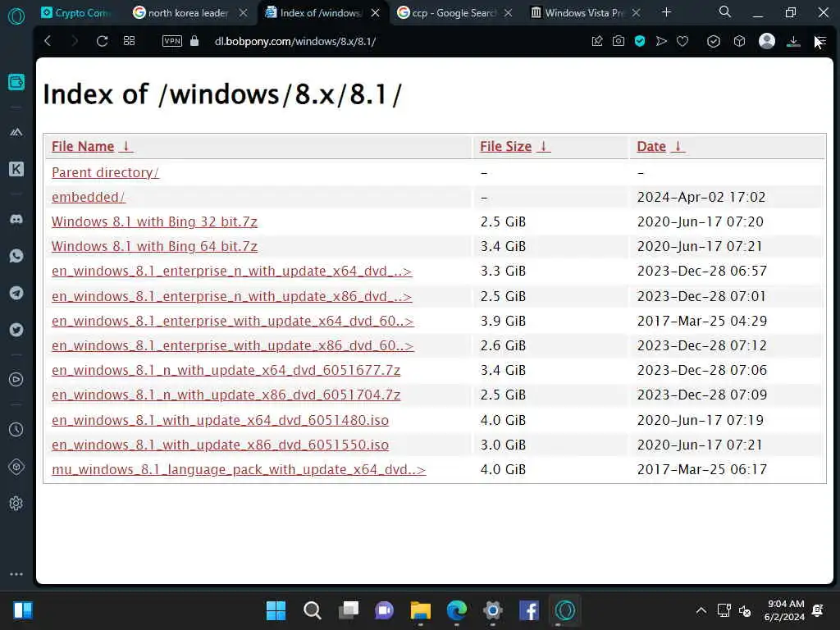Launch Microsoft Edge from taskbar
Viewport: 840px width, 630px height.
[456, 610]
